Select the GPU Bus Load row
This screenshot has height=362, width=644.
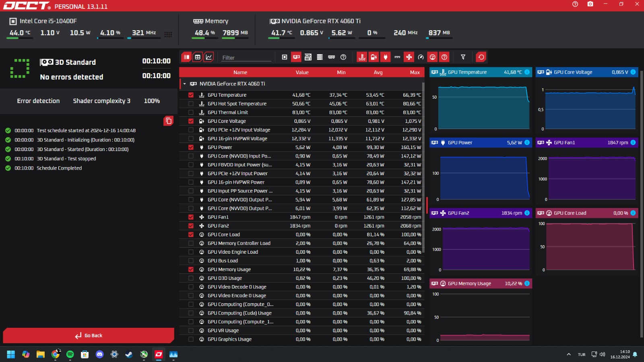[x=302, y=261]
